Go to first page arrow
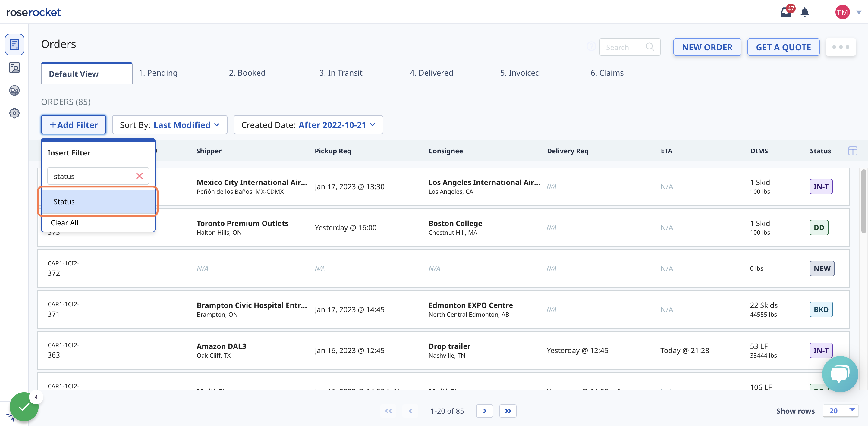Image resolution: width=868 pixels, height=426 pixels. [388, 411]
